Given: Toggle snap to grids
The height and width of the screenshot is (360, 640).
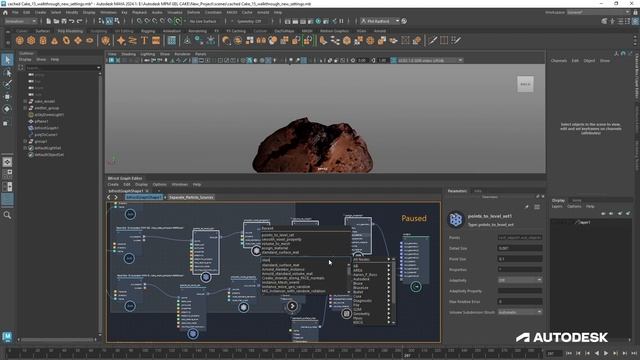Looking at the screenshot, I should pyautogui.click(x=140, y=21).
